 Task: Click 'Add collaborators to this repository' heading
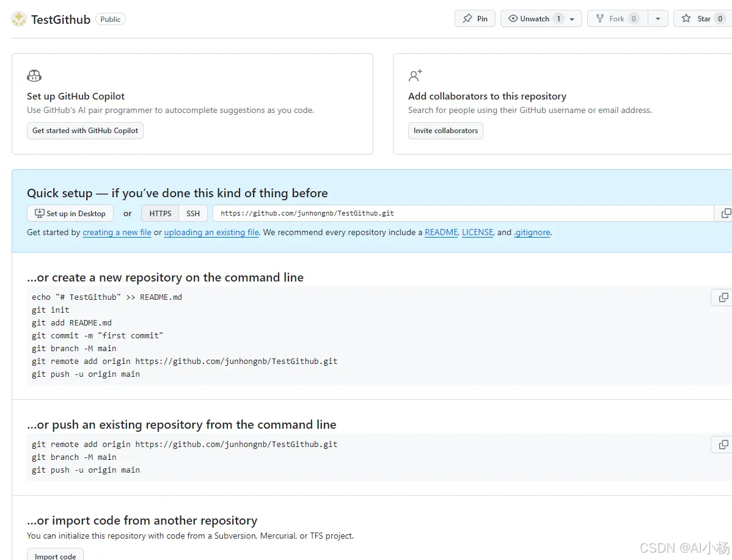point(487,96)
